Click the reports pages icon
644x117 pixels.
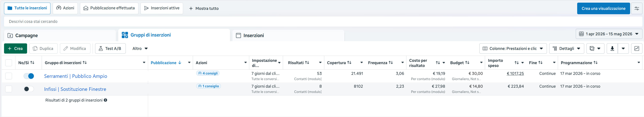click(x=592, y=48)
